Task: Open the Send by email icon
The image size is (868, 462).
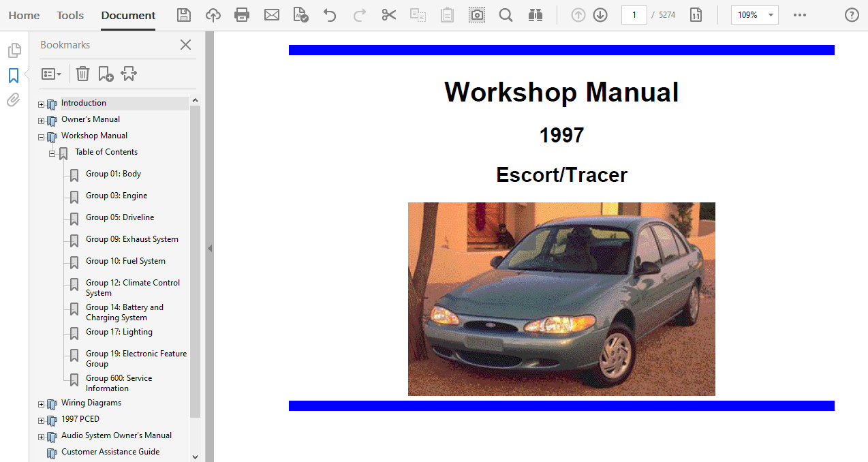Action: [x=272, y=15]
